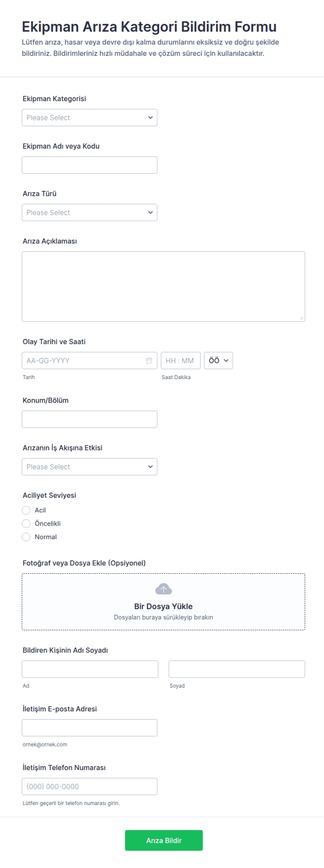
Task: Click into Arıza Açıklaması text area
Action: pos(163,286)
